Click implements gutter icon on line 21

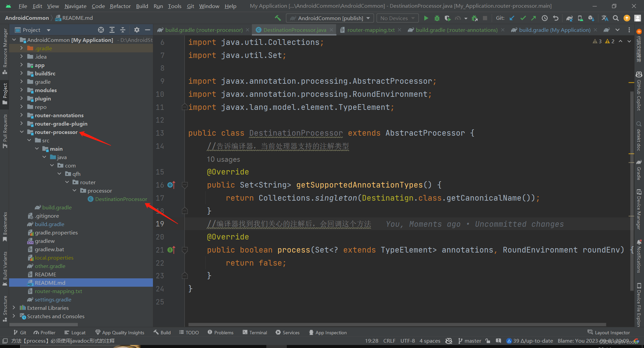click(171, 250)
